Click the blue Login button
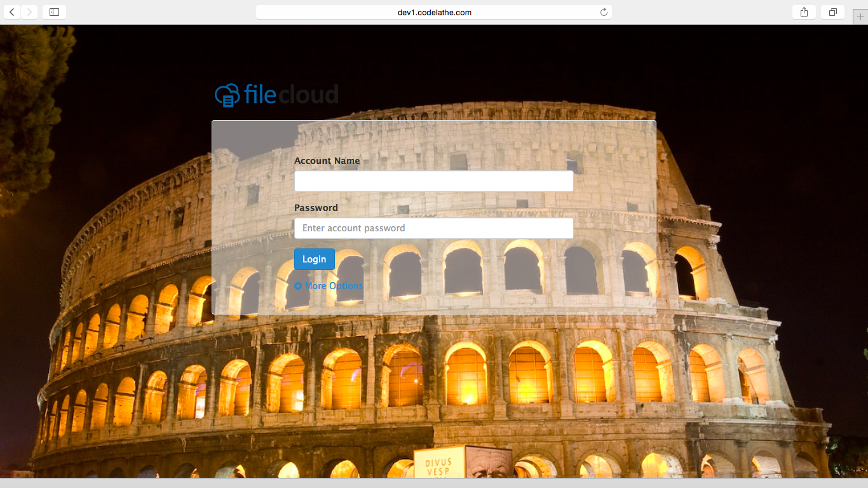This screenshot has height=488, width=868. click(x=315, y=259)
